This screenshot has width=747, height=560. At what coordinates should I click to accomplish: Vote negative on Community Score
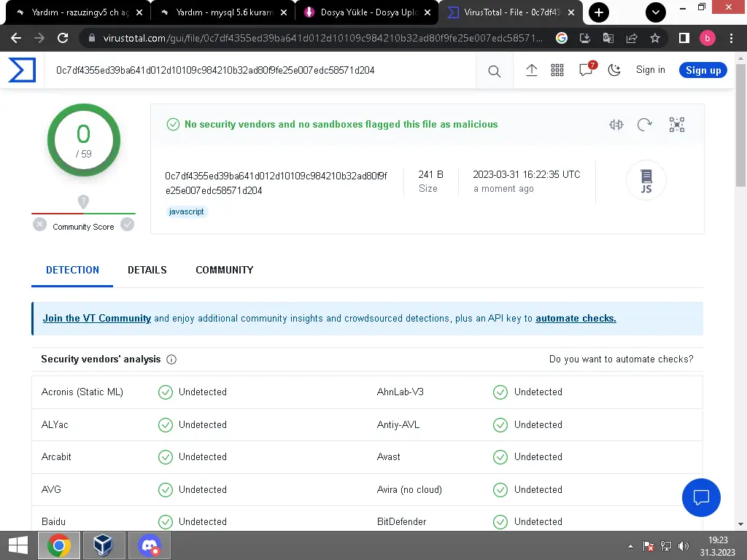[40, 225]
